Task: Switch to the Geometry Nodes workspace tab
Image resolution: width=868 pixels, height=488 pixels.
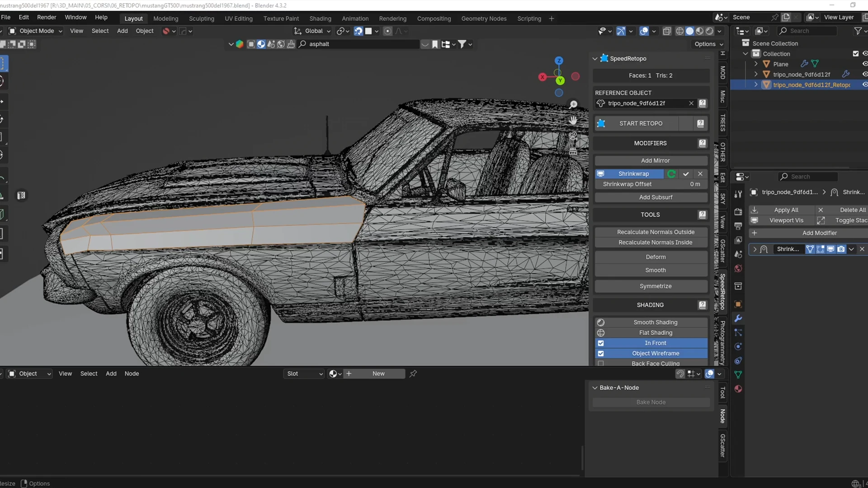Action: pyautogui.click(x=484, y=19)
